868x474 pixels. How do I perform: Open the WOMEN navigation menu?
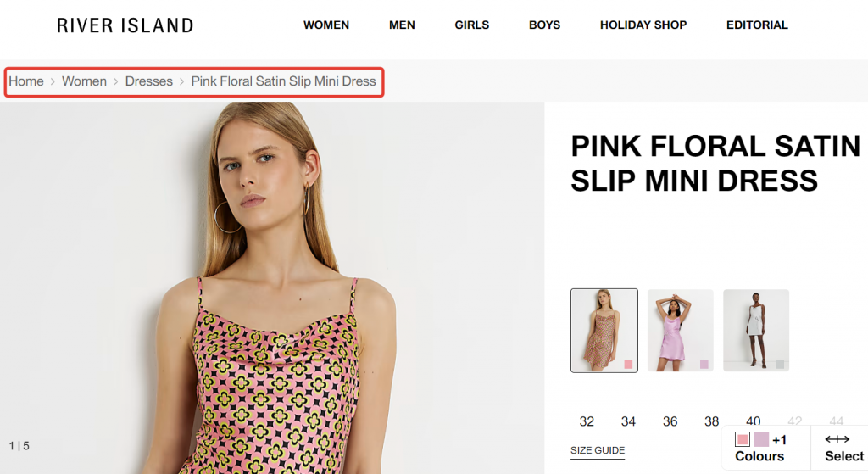point(326,25)
